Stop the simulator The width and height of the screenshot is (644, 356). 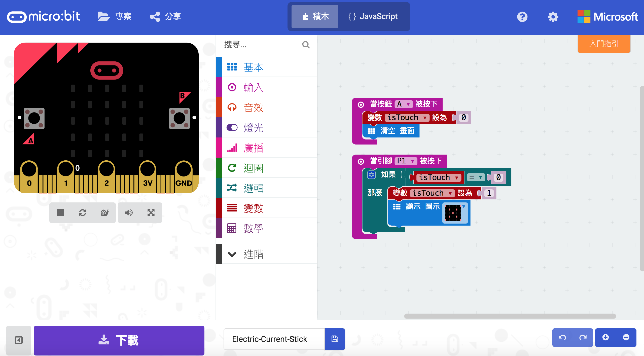tap(60, 213)
